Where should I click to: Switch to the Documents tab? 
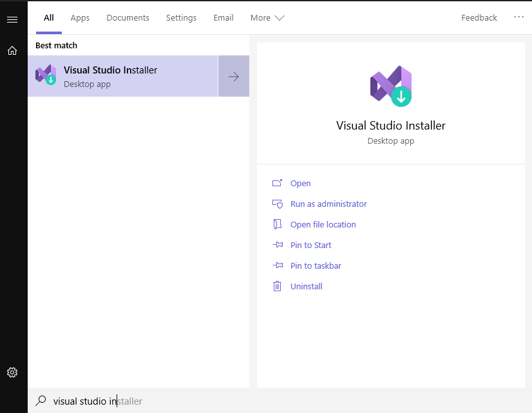point(128,18)
